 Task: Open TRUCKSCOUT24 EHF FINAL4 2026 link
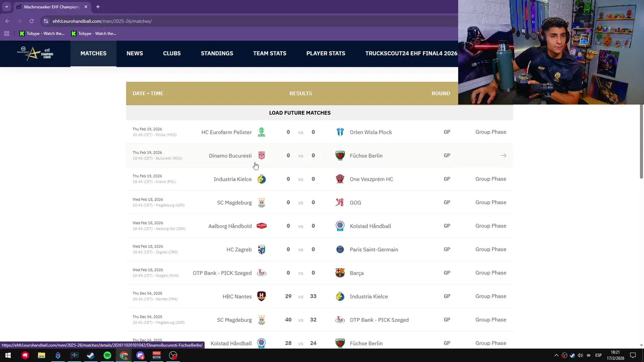[411, 53]
